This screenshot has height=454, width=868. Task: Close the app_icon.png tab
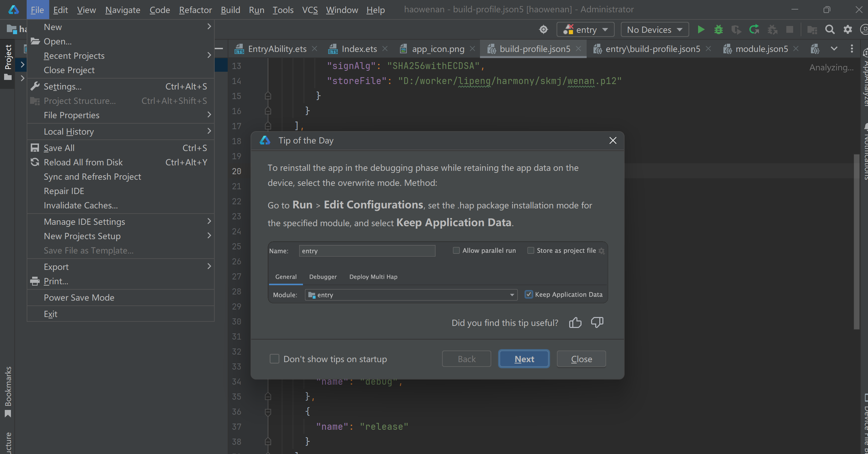coord(472,49)
